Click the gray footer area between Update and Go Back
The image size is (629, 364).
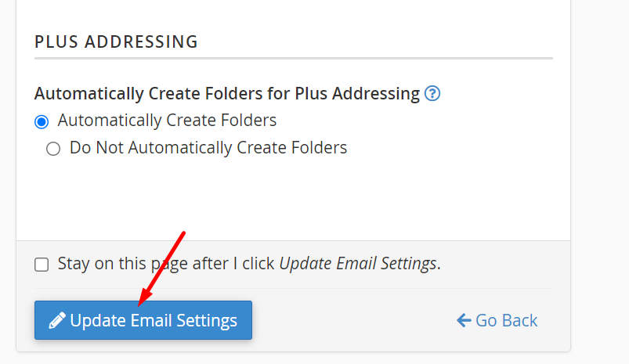(352, 321)
